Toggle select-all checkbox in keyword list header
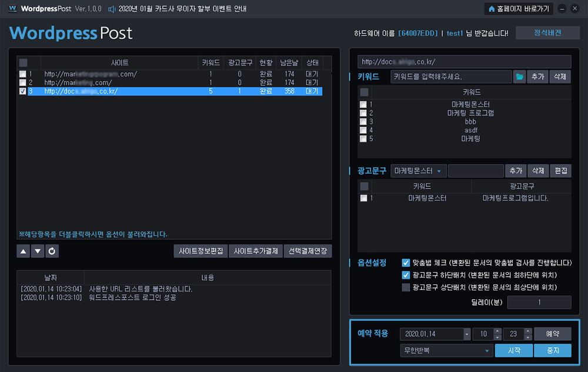This screenshot has height=372, width=588. 364,92
